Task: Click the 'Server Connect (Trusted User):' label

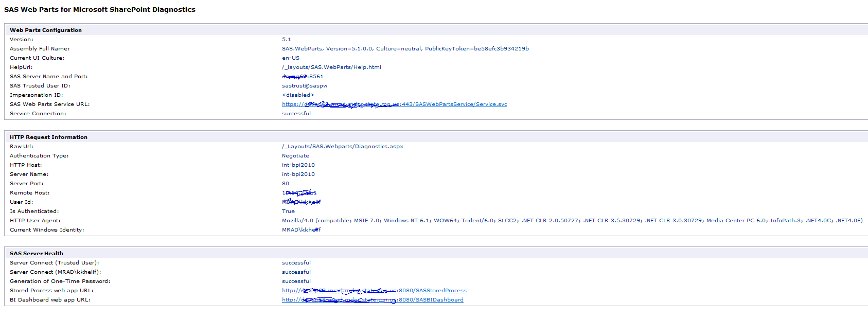Action: (54, 263)
